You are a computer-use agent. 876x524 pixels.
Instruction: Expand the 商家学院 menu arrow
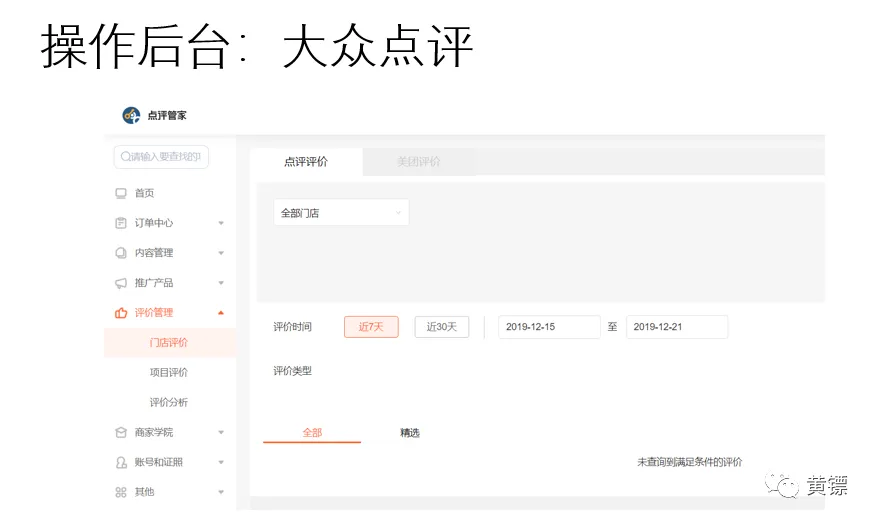221,432
